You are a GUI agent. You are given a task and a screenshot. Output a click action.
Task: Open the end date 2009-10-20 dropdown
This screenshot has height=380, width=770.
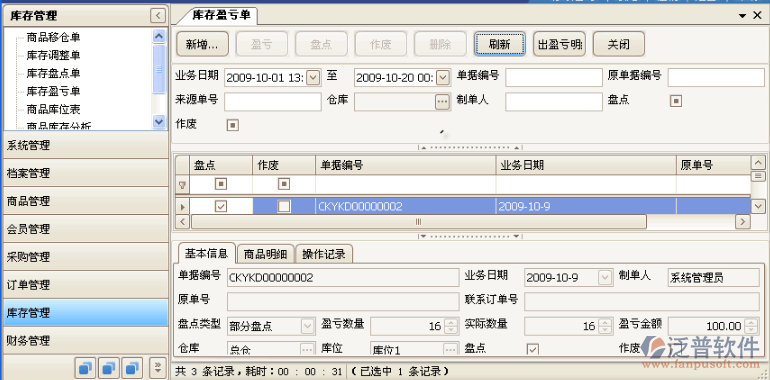[x=442, y=77]
